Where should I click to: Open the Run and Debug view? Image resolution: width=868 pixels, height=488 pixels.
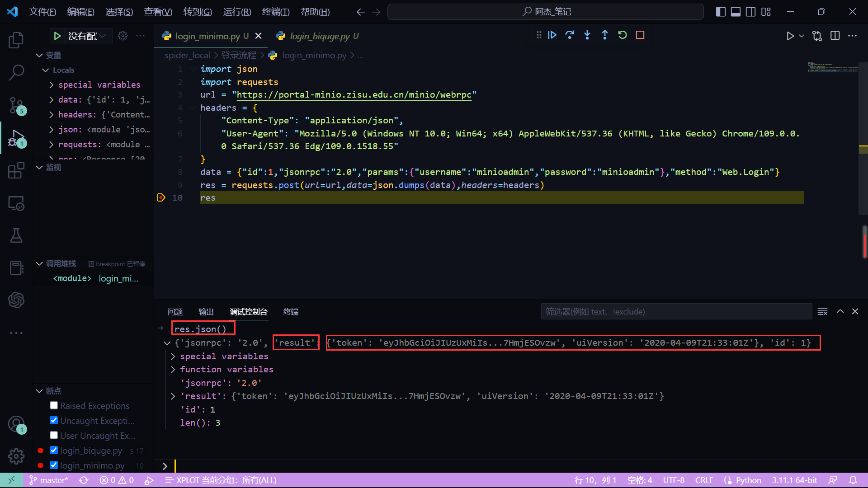[16, 138]
